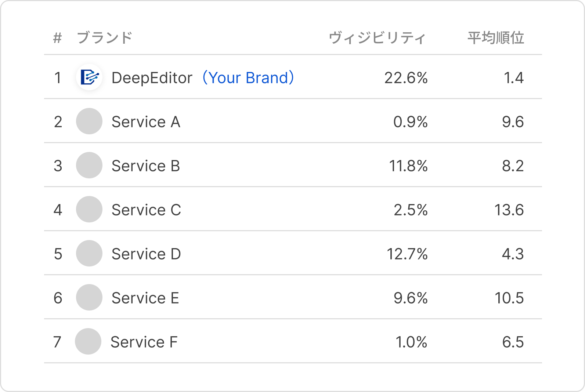Viewport: 585px width, 392px height.
Task: Open the DeepEditor brand name
Action: coord(152,78)
